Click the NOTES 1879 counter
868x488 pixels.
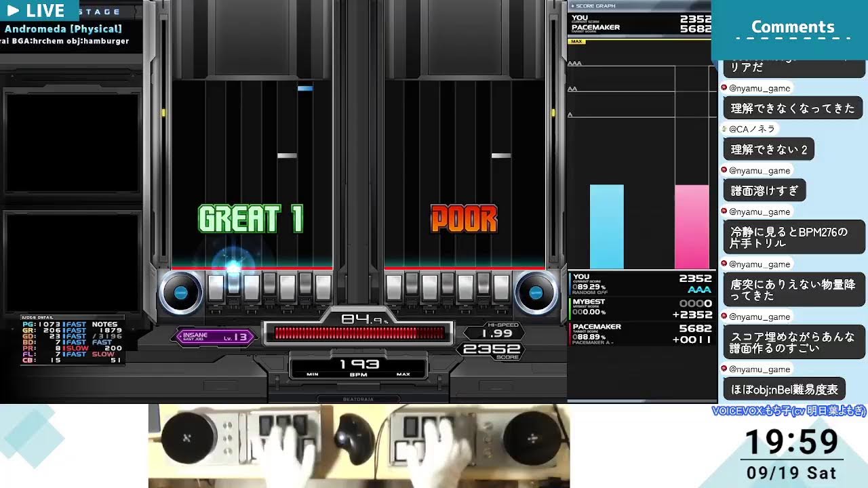[107, 327]
